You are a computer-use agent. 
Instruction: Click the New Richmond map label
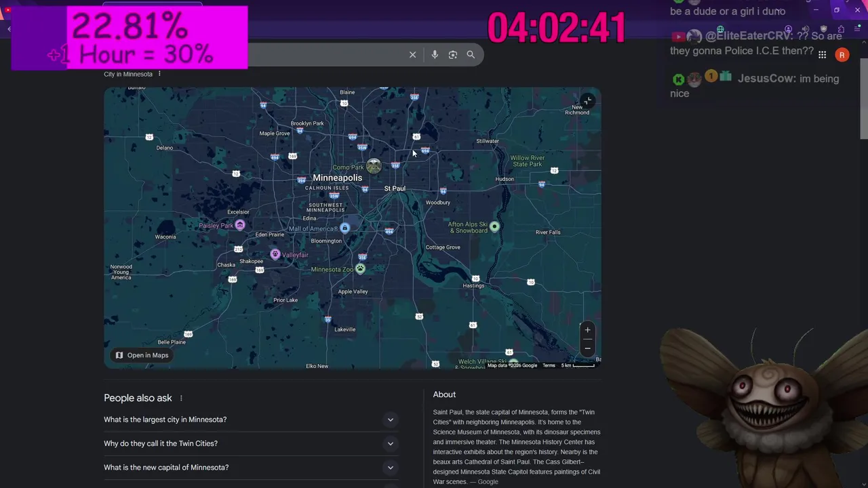pyautogui.click(x=577, y=110)
